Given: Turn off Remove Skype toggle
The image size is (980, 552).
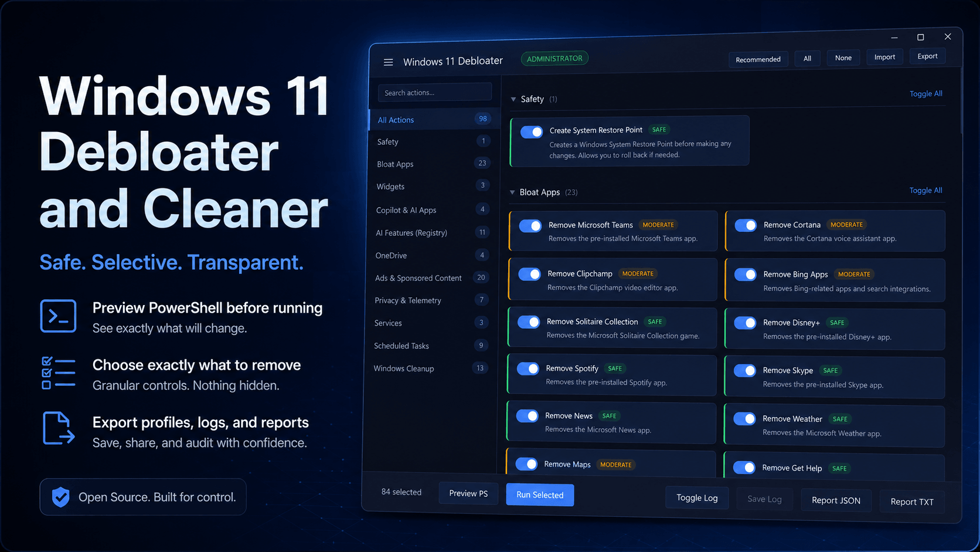Looking at the screenshot, I should (745, 371).
